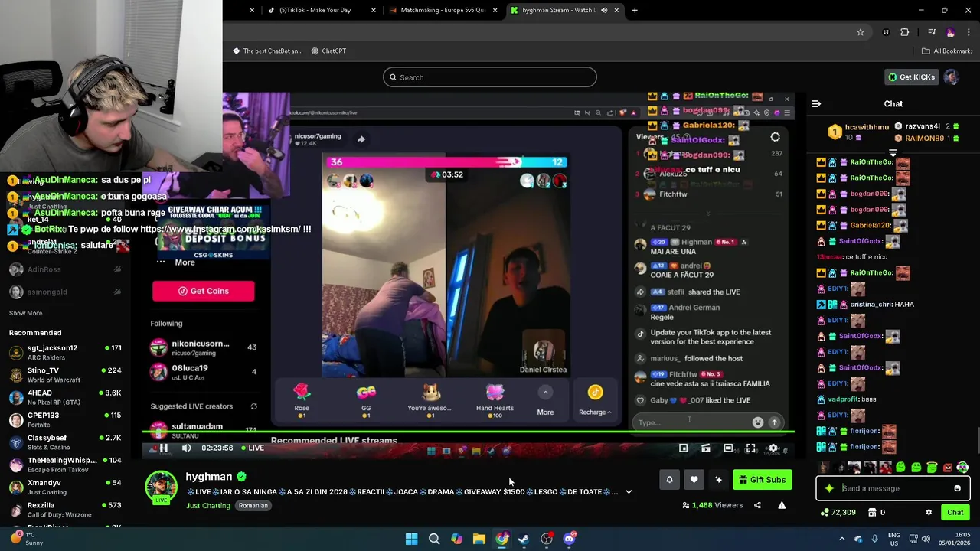Expand the stream title chevron
Screen dimensions: 980x551
(629, 492)
